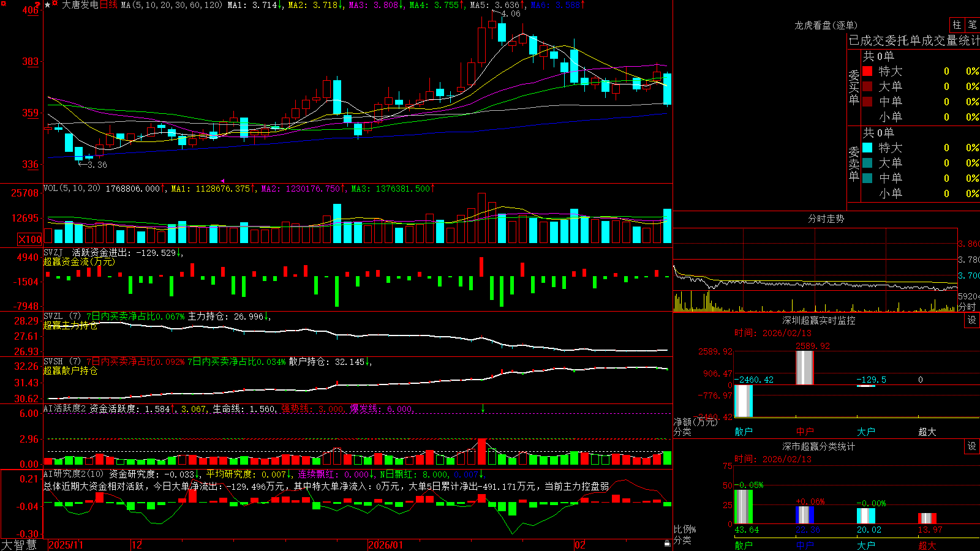Click the teal 中单 sell order swatch
This screenshot has width=980, height=551.
tap(867, 178)
